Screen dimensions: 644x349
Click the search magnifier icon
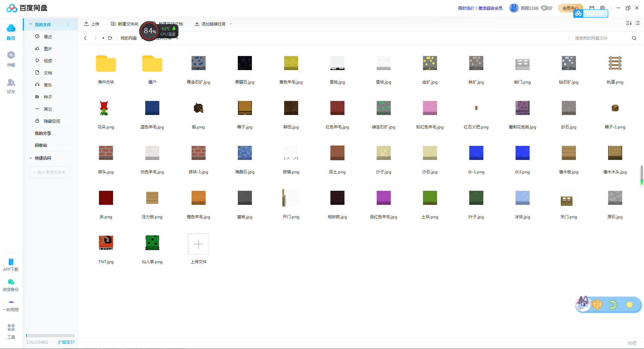click(x=634, y=38)
